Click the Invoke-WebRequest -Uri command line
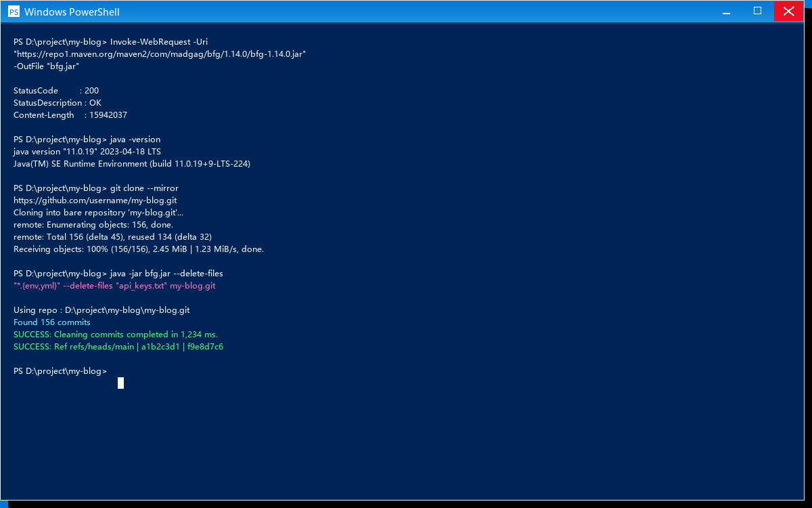 [x=111, y=42]
